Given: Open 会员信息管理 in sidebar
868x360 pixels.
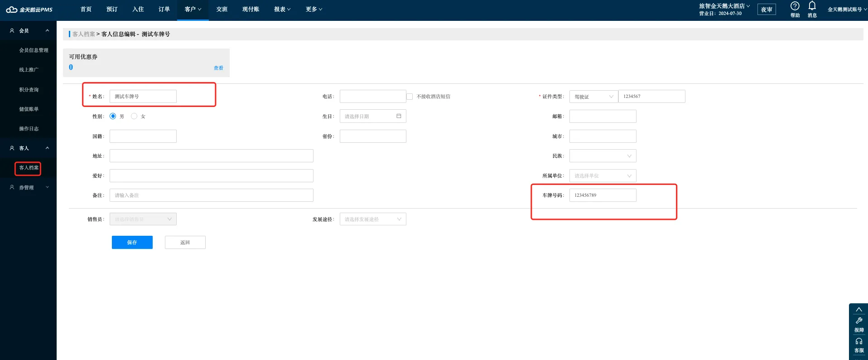Looking at the screenshot, I should [34, 50].
